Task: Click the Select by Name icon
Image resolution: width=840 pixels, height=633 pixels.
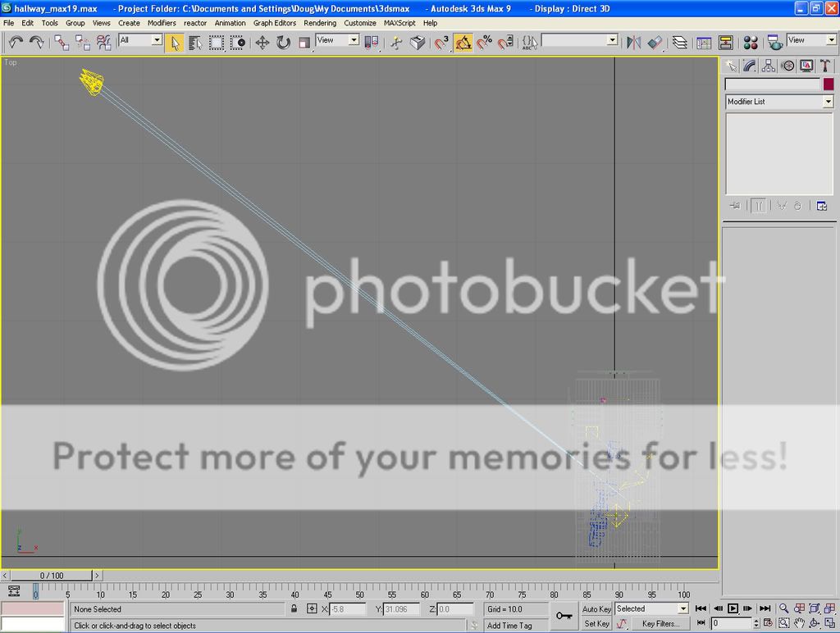Action: tap(195, 42)
